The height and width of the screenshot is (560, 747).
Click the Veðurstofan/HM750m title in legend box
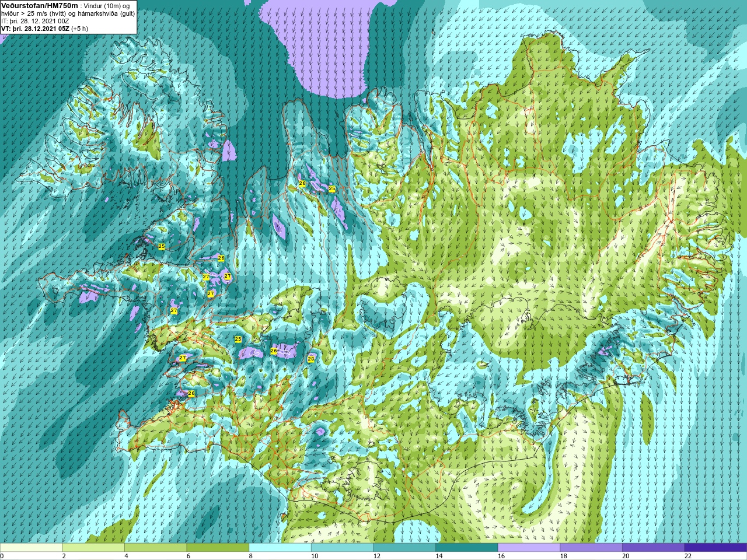(40, 5)
